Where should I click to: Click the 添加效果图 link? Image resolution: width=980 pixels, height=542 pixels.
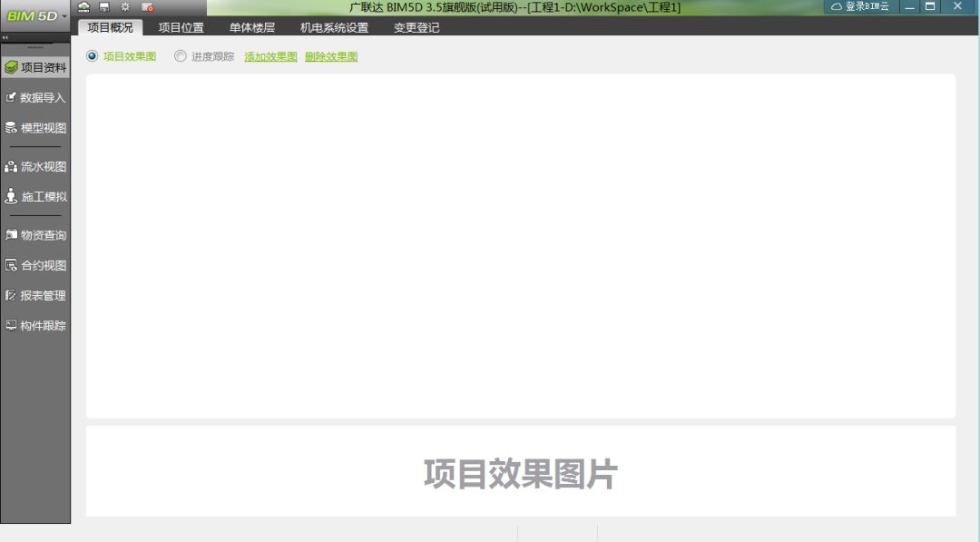(x=269, y=55)
